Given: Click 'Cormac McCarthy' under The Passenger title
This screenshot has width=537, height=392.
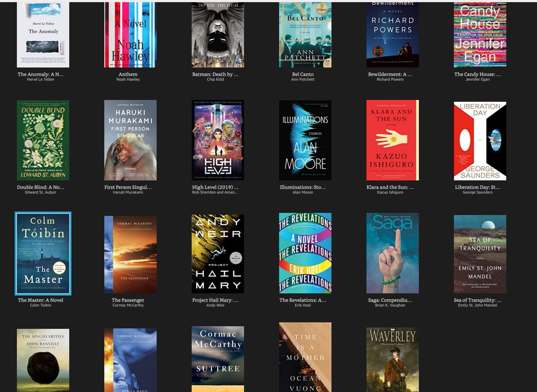Looking at the screenshot, I should (128, 305).
